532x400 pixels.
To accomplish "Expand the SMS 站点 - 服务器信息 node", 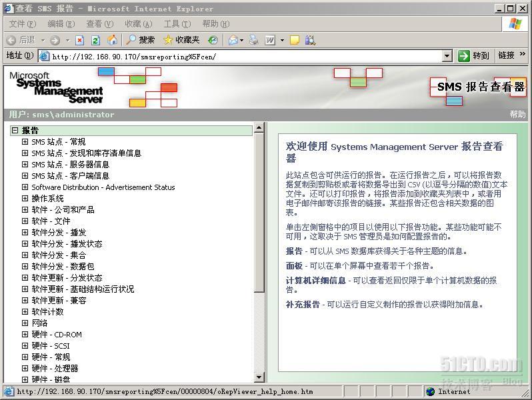I will pyautogui.click(x=25, y=164).
